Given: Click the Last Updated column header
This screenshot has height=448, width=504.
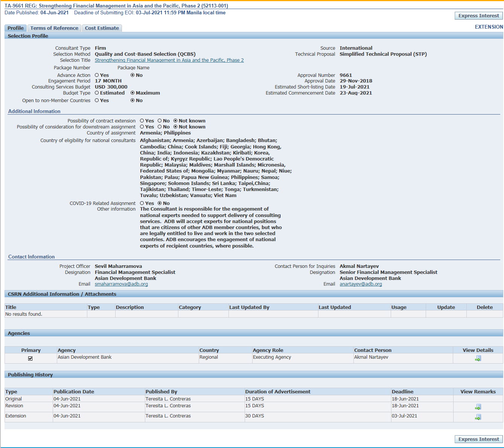Looking at the screenshot, I should click(335, 307).
